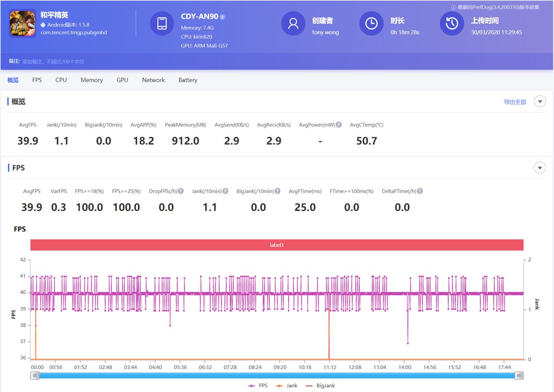Click the duration clock icon
Image resolution: width=554 pixels, height=392 pixels.
point(371,23)
